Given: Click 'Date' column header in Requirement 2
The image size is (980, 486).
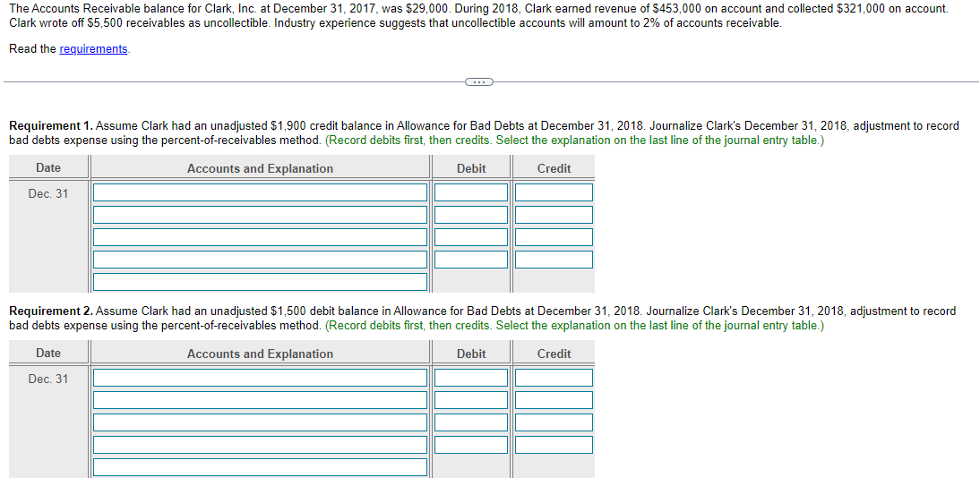Looking at the screenshot, I should (48, 354).
